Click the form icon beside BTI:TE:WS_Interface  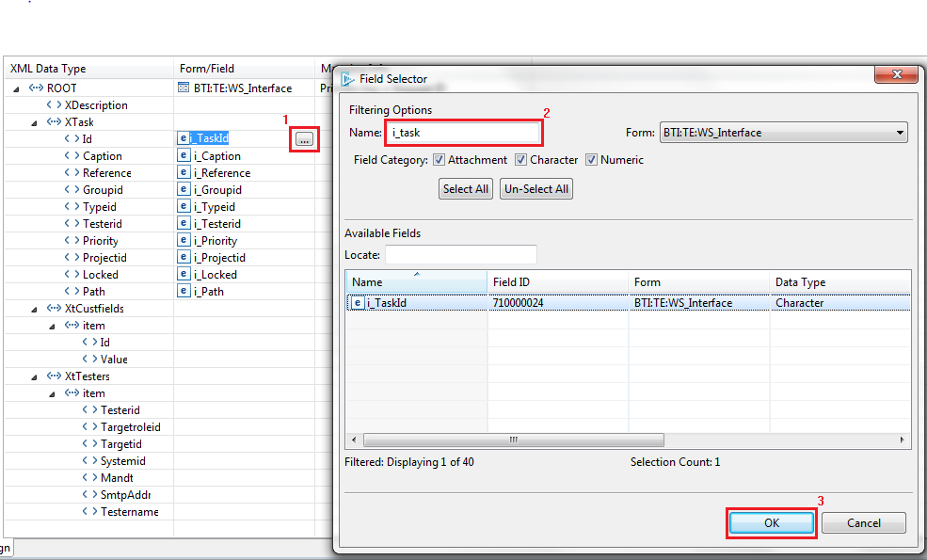[184, 88]
